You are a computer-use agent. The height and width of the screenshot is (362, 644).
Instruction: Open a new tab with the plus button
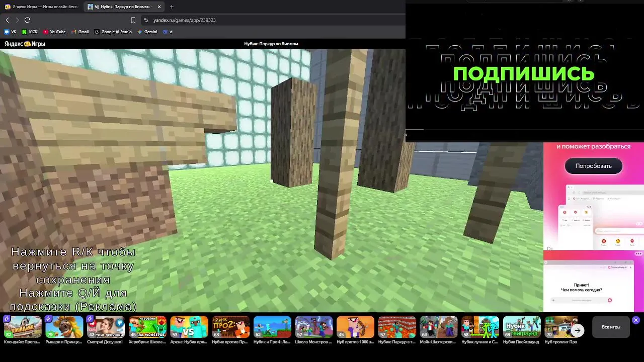[172, 7]
